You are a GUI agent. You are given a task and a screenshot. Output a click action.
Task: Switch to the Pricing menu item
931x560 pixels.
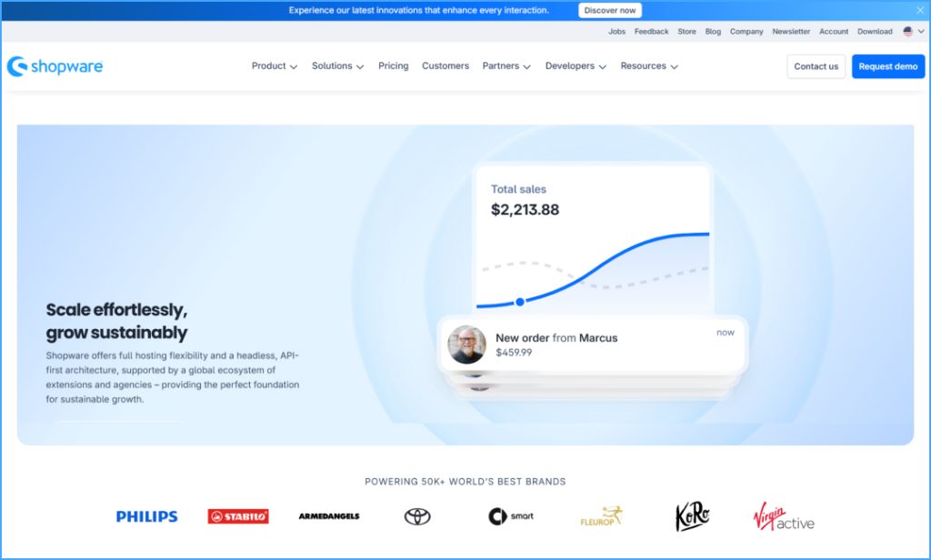pos(393,65)
